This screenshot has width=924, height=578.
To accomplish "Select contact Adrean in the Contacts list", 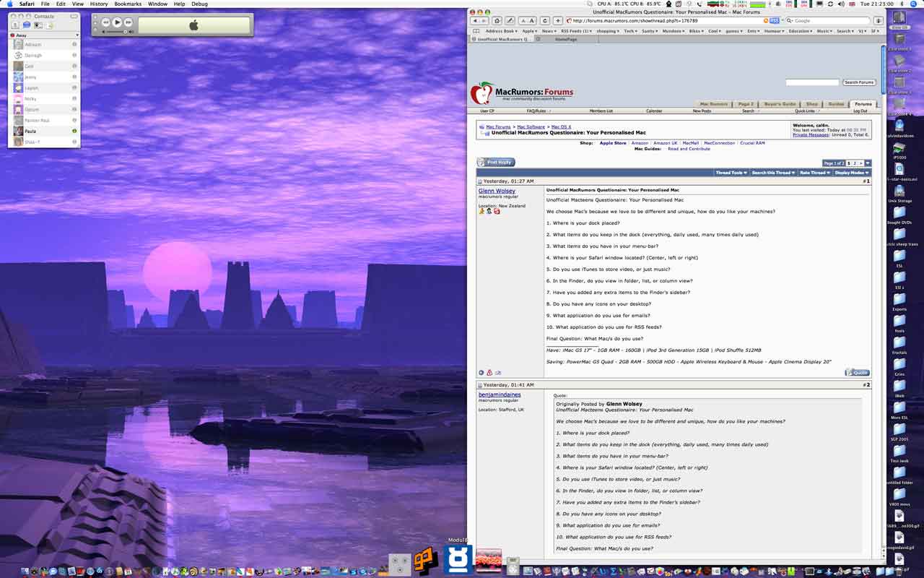I will [x=45, y=44].
